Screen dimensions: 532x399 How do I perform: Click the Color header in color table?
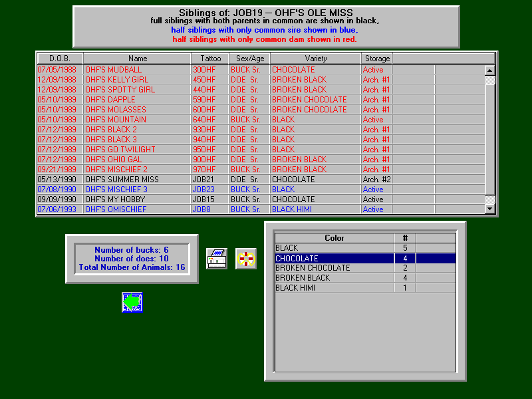(334, 238)
